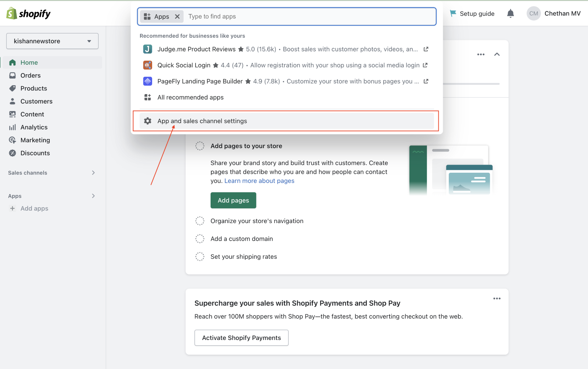Open the CM account avatar
This screenshot has width=588, height=369.
pos(534,14)
